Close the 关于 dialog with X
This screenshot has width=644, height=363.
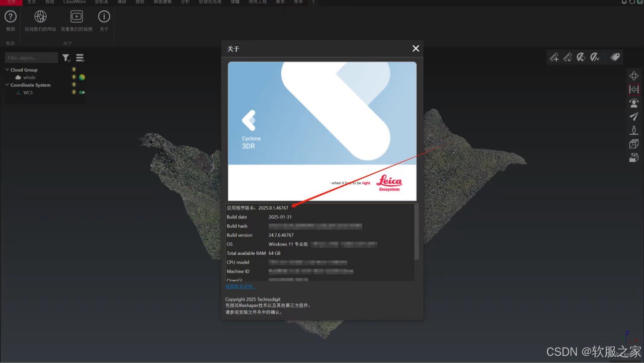pos(416,48)
